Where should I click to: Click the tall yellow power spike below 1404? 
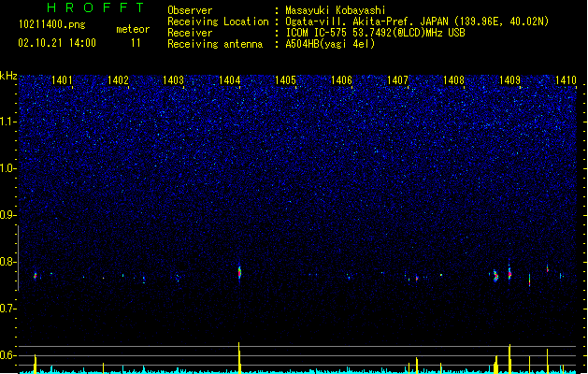point(239,358)
